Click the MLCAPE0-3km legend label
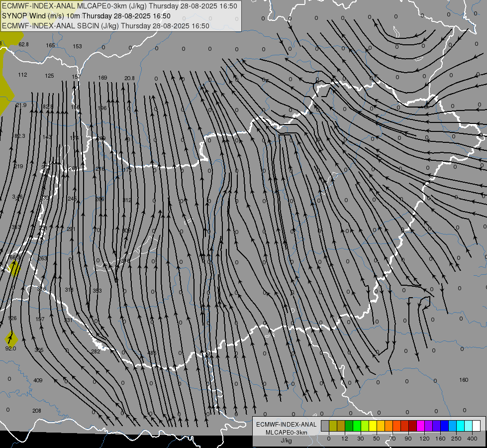The image size is (487, 448). 286,433
